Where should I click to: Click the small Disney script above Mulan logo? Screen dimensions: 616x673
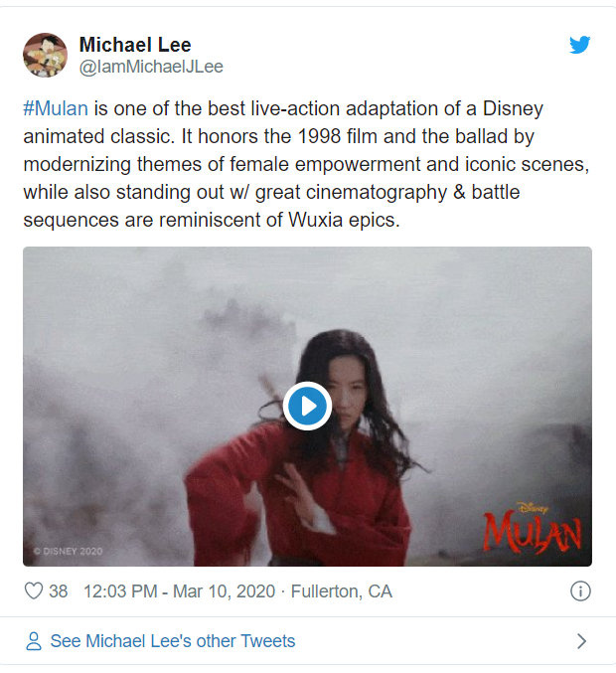[x=533, y=508]
